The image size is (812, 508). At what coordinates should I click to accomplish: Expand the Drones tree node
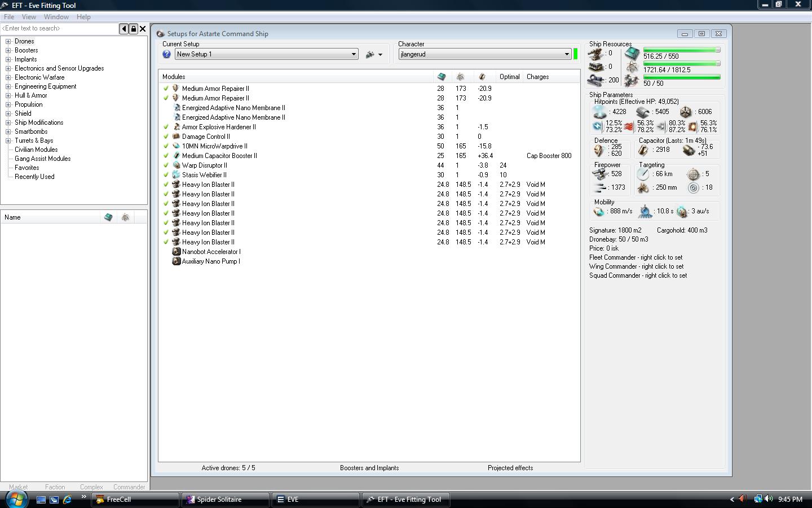coord(8,41)
